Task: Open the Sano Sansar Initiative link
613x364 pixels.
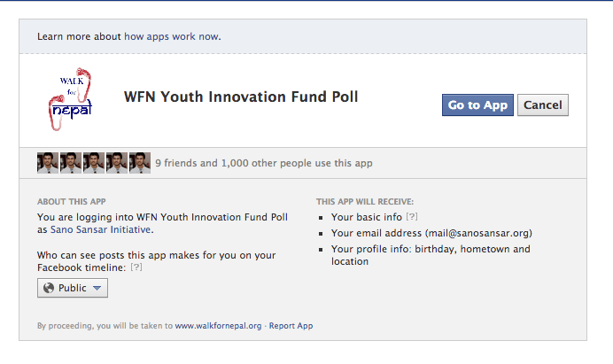Action: (x=102, y=229)
